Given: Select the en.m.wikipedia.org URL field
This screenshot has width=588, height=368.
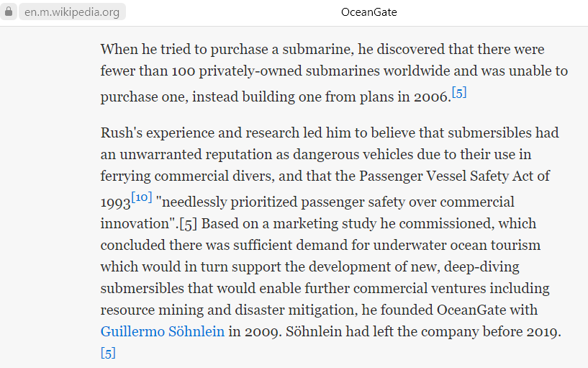Looking at the screenshot, I should [71, 12].
